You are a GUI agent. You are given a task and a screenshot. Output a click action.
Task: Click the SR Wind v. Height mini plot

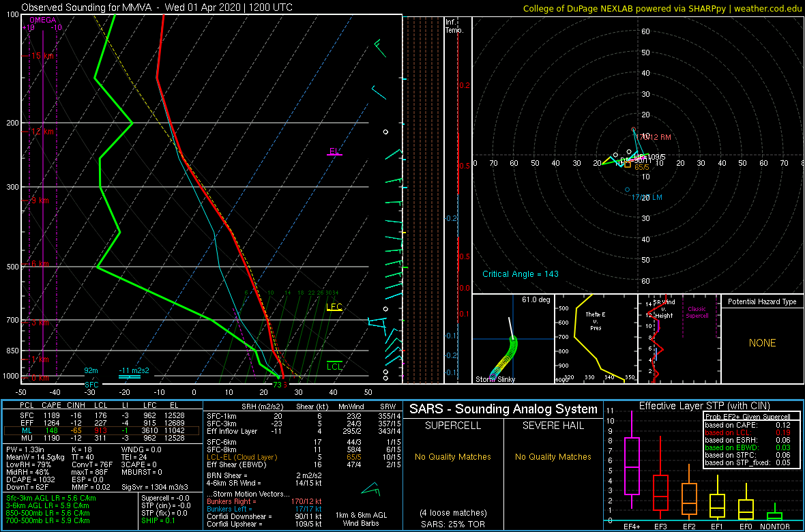click(678, 339)
